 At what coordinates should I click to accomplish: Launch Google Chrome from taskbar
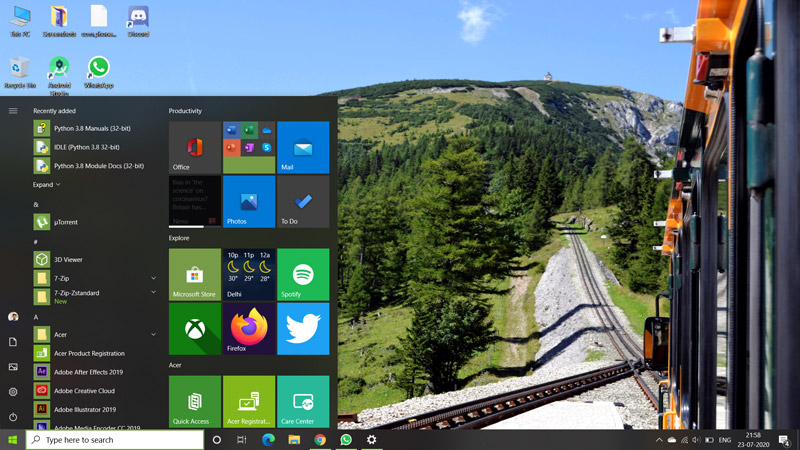click(x=320, y=440)
